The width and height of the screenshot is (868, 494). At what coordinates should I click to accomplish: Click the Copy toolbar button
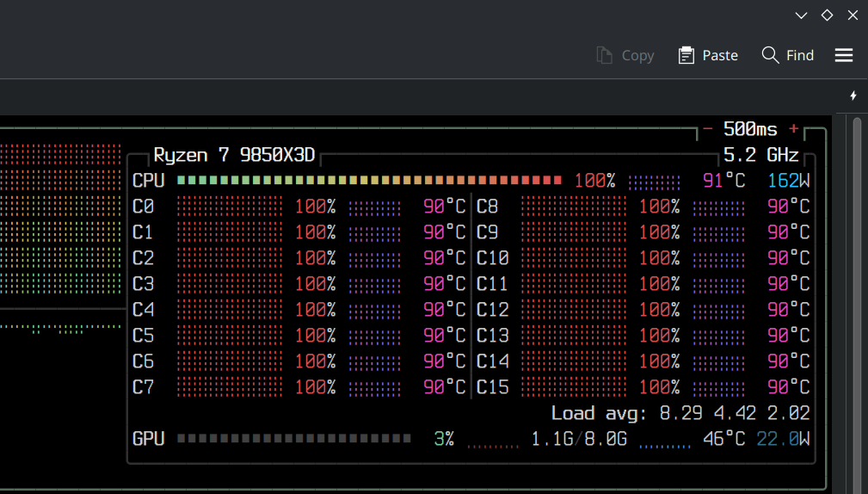coord(625,55)
